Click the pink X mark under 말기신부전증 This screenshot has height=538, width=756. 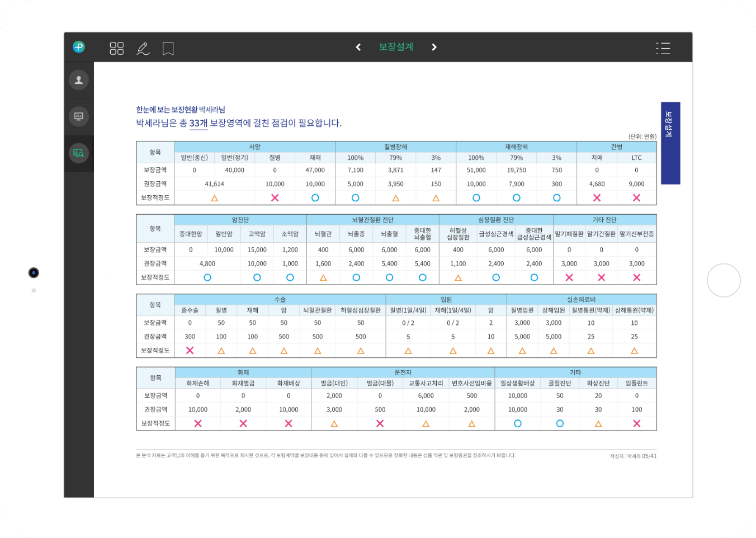tap(636, 277)
